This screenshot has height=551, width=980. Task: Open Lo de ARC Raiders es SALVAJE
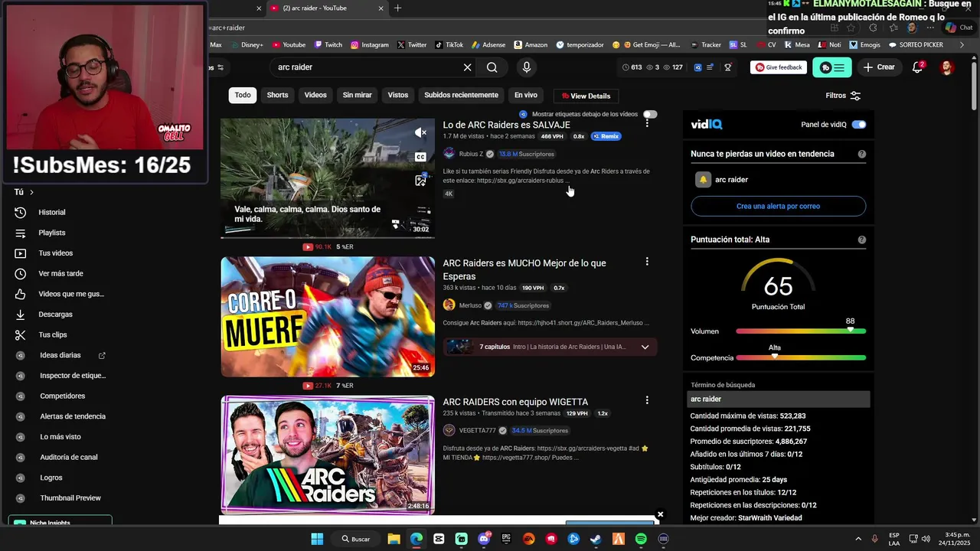click(x=506, y=125)
